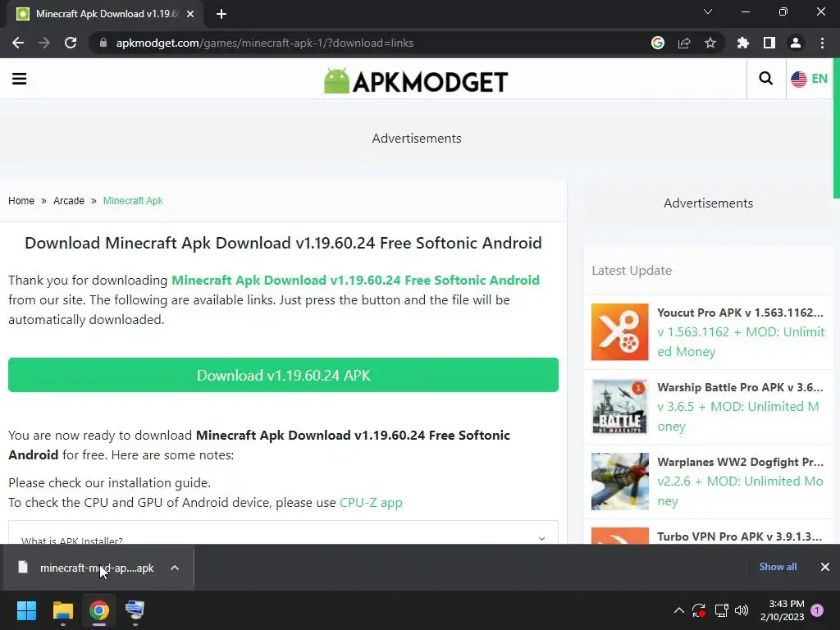840x630 pixels.
Task: Close the downloads bar
Action: tap(825, 567)
